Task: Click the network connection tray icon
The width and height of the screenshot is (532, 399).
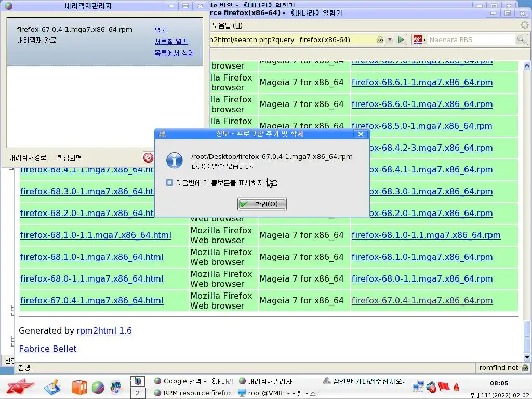Action: [418, 387]
